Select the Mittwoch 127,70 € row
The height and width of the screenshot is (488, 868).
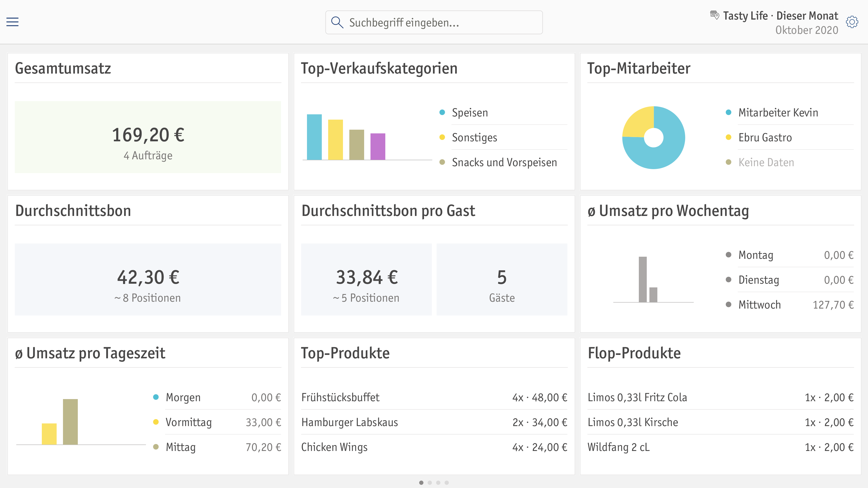[x=789, y=305]
